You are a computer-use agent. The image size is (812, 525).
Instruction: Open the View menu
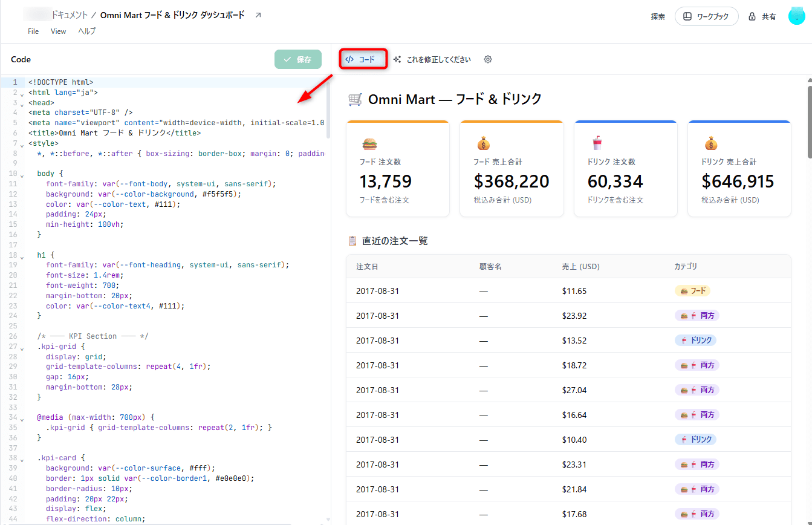click(59, 31)
